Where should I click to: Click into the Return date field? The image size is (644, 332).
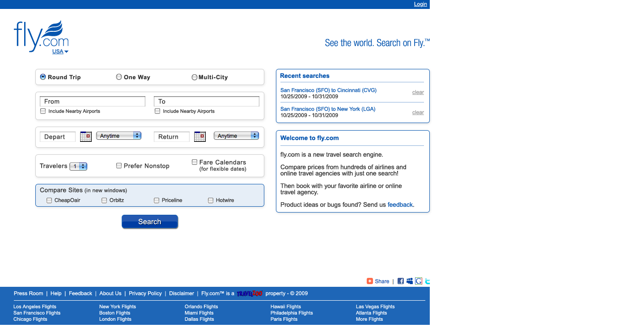point(172,137)
